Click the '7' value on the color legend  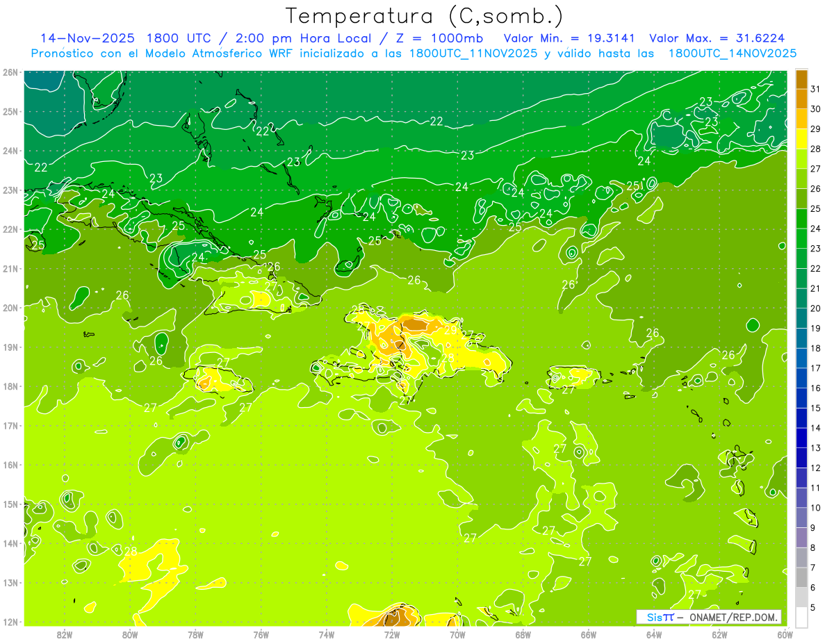click(x=813, y=568)
